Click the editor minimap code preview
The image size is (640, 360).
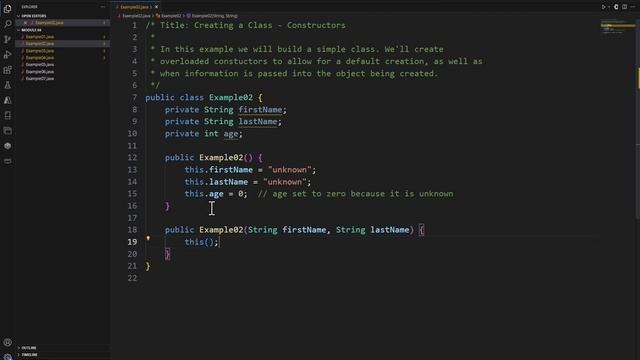click(617, 27)
